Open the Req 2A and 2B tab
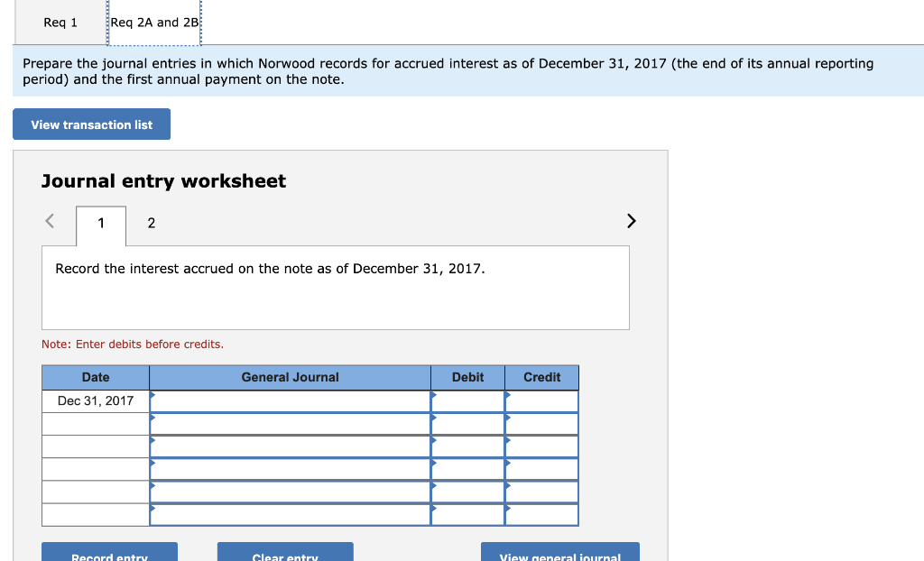 tap(154, 22)
